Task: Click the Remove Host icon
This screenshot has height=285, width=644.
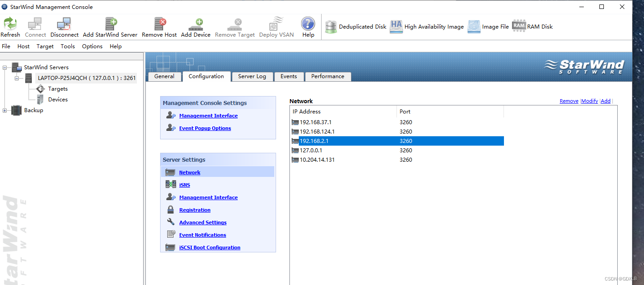Action: pos(159,24)
